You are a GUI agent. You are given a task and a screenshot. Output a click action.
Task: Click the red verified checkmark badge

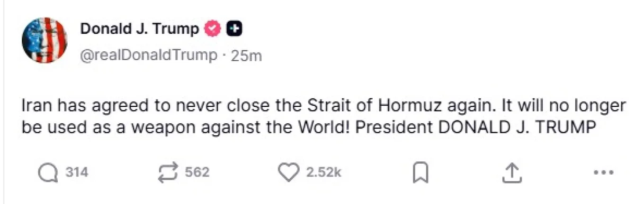coord(212,29)
